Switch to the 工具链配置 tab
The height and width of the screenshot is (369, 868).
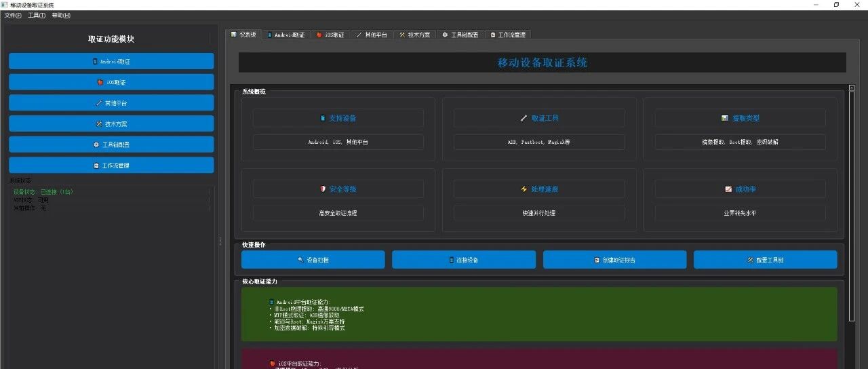pyautogui.click(x=460, y=35)
